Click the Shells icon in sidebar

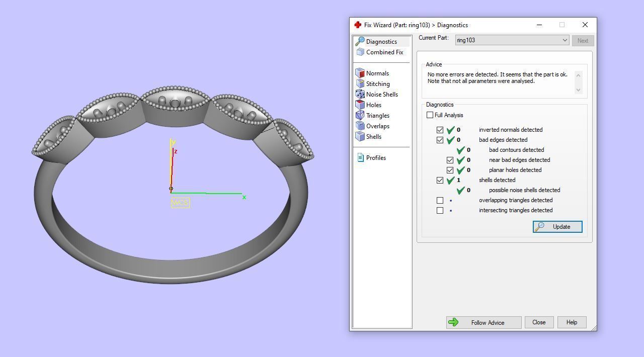(x=360, y=137)
